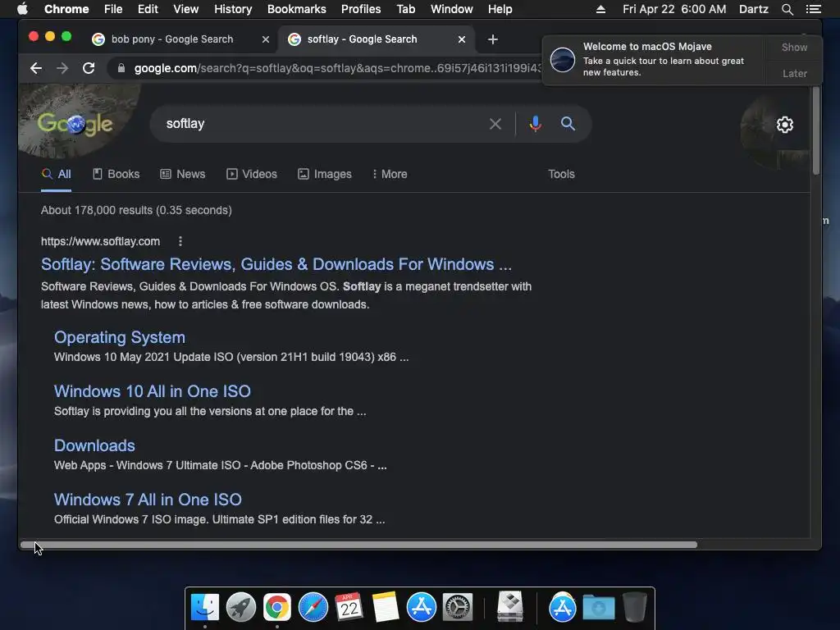Open Boot Camp Assistant in dock
The width and height of the screenshot is (840, 630).
[510, 606]
